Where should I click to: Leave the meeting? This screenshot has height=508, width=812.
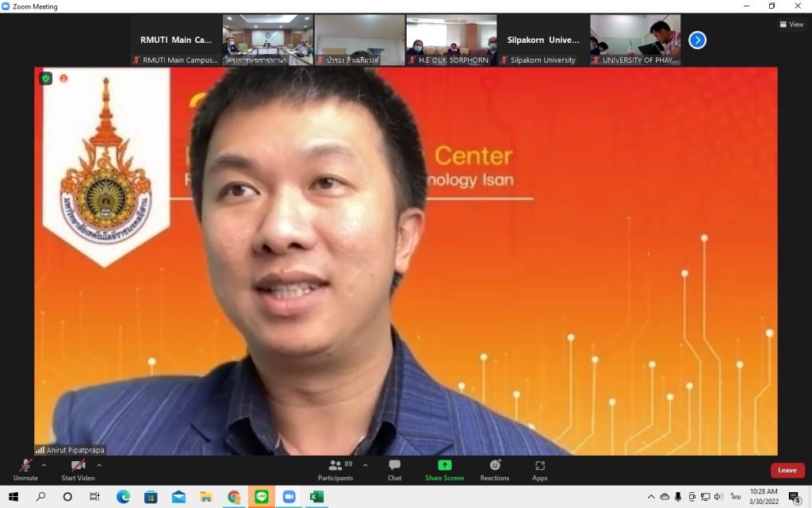787,470
